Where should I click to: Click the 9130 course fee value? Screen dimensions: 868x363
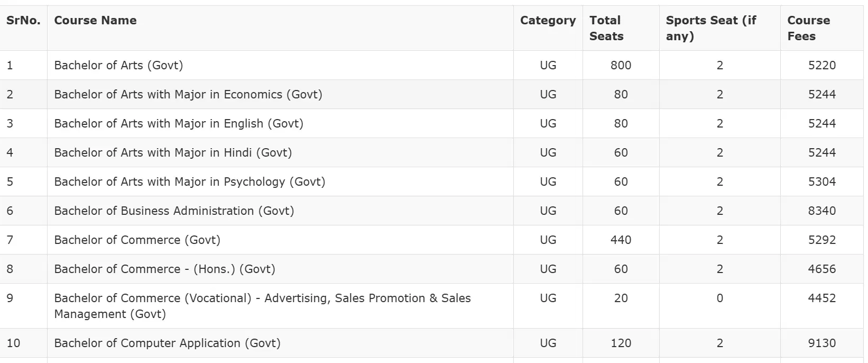(821, 343)
